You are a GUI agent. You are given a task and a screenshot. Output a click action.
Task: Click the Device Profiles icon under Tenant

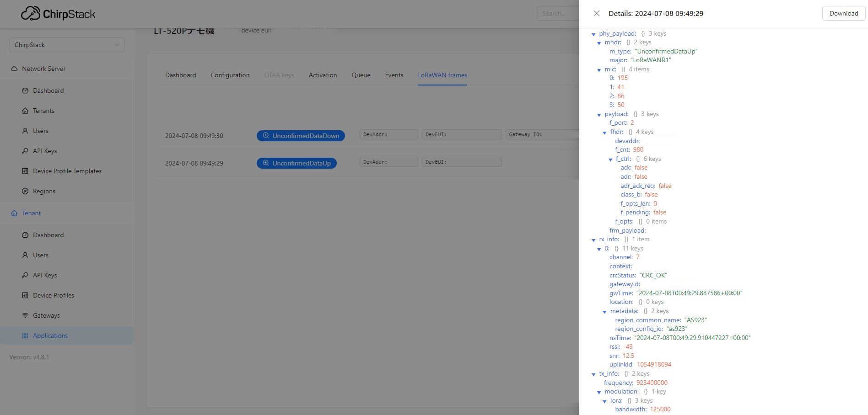click(x=25, y=295)
